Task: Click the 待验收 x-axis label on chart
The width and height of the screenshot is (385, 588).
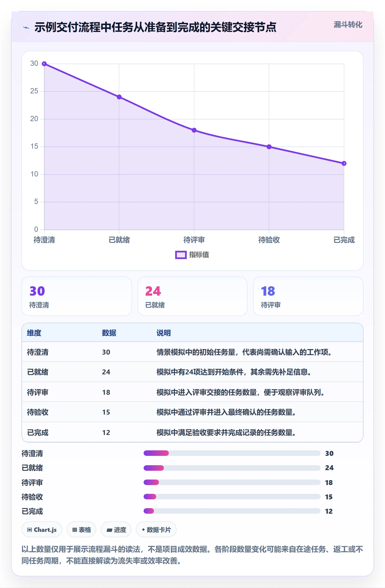Action: 269,240
